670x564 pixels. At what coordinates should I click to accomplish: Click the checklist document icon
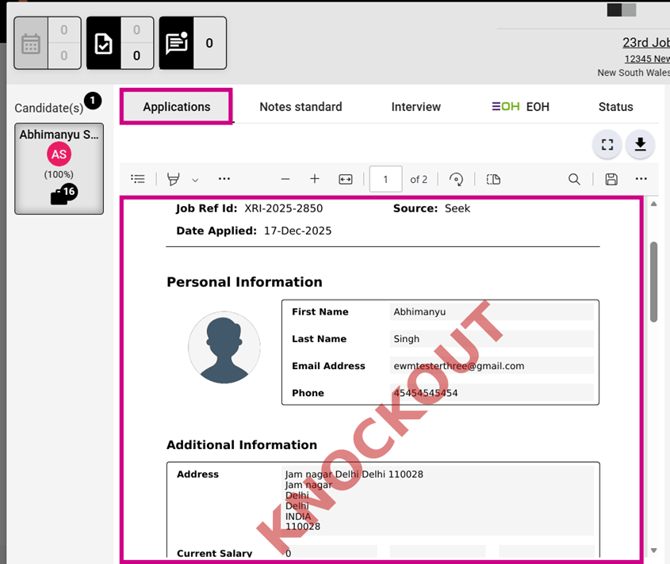(x=104, y=44)
